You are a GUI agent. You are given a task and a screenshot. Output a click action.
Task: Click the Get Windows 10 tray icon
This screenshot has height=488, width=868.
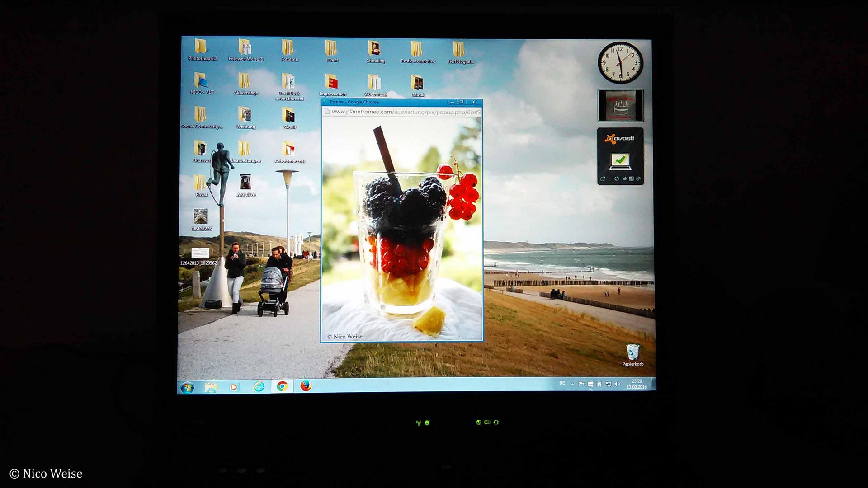pos(590,385)
